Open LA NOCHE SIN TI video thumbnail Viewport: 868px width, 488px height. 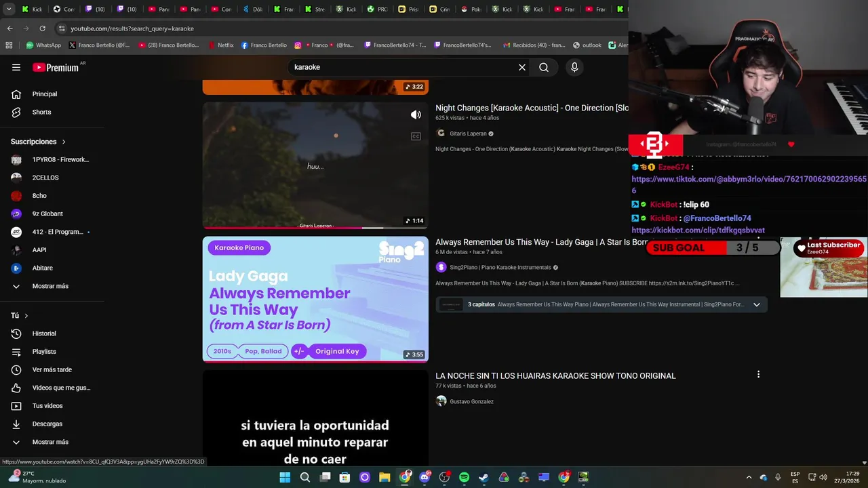315,418
